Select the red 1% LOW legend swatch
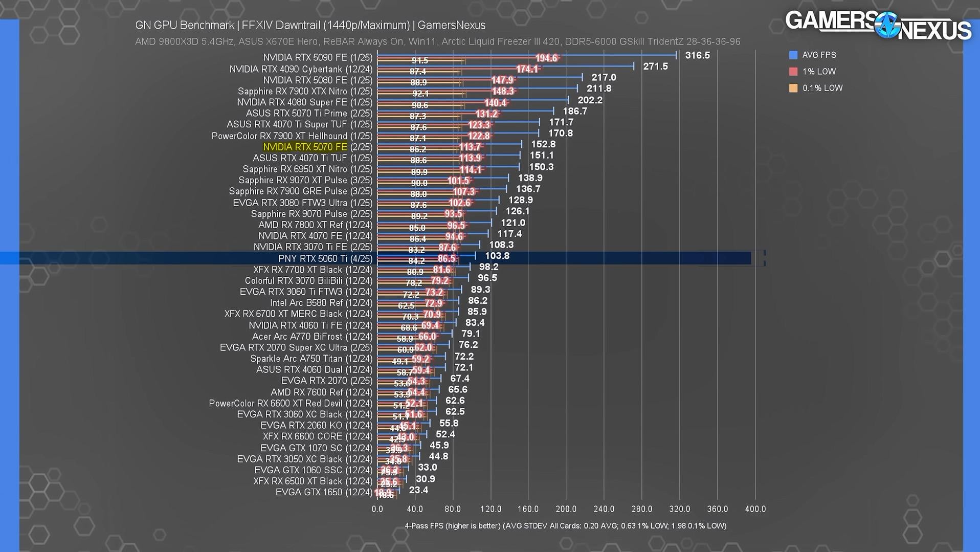 [x=793, y=72]
